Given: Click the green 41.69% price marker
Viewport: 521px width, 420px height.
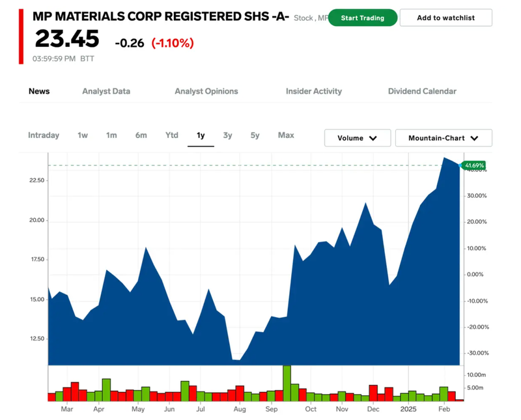Looking at the screenshot, I should (x=474, y=166).
